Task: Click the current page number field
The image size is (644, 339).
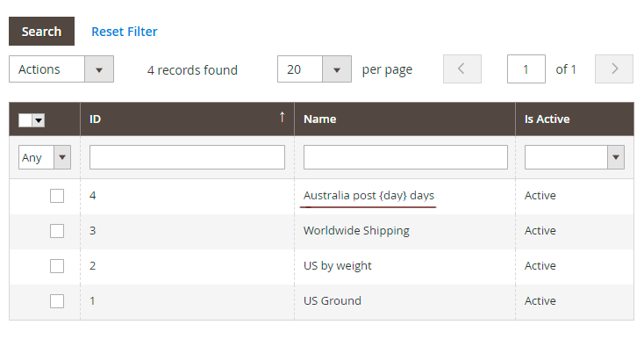Action: pyautogui.click(x=526, y=69)
